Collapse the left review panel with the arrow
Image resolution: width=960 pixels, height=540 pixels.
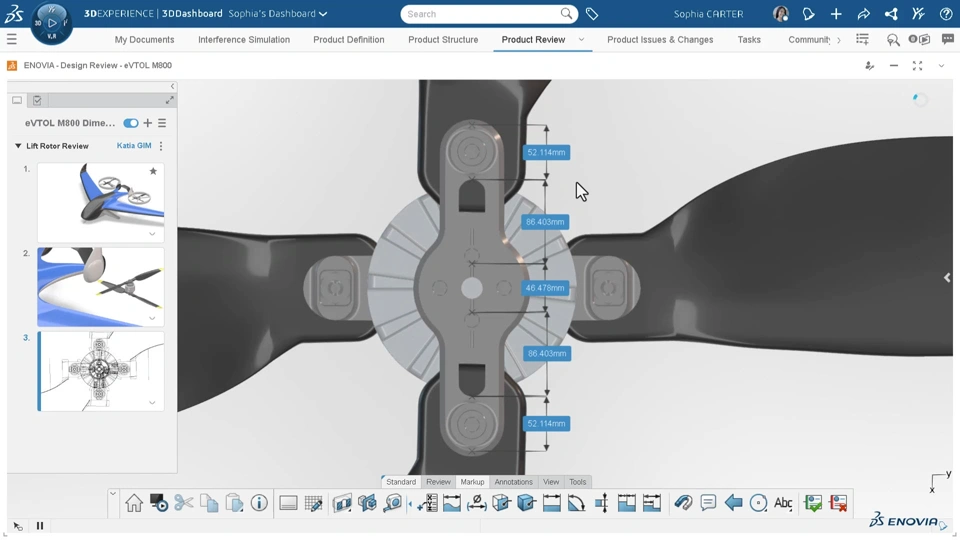(172, 86)
